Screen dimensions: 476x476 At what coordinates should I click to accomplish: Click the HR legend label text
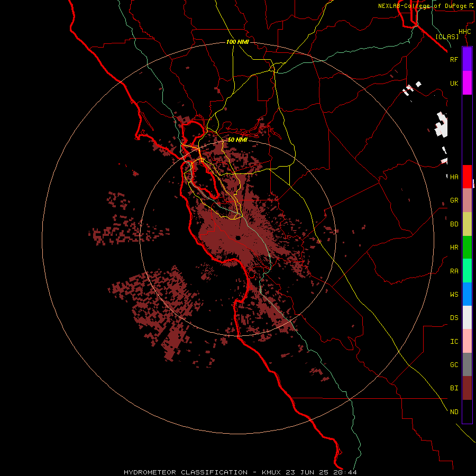tap(454, 248)
